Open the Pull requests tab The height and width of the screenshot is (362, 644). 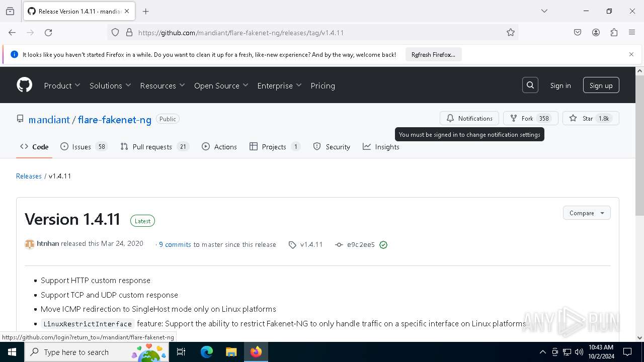154,147
